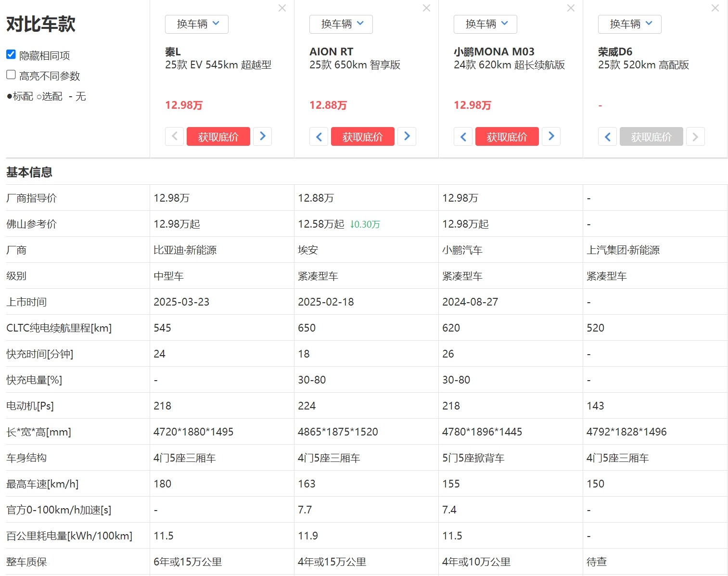Click the 2025-03-23 launch date
The image size is (728, 576).
[x=181, y=302]
